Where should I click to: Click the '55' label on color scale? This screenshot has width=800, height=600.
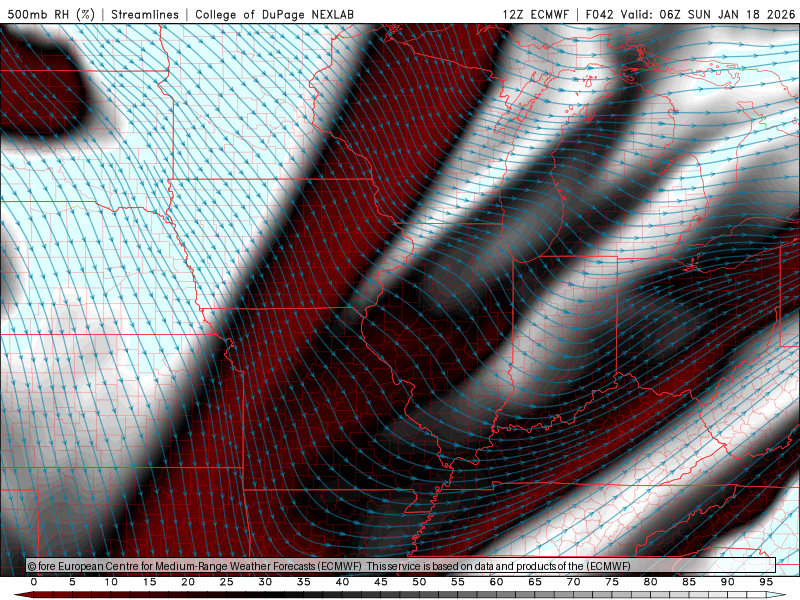pyautogui.click(x=458, y=582)
